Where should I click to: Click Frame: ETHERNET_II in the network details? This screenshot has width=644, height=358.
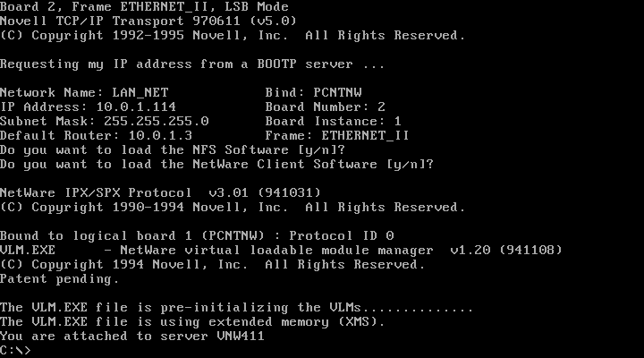coord(337,136)
